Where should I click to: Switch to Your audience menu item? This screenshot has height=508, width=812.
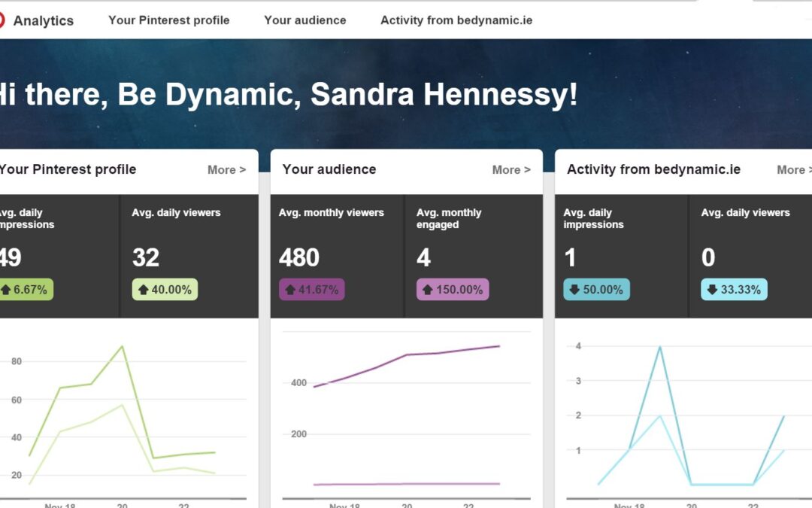coord(305,20)
